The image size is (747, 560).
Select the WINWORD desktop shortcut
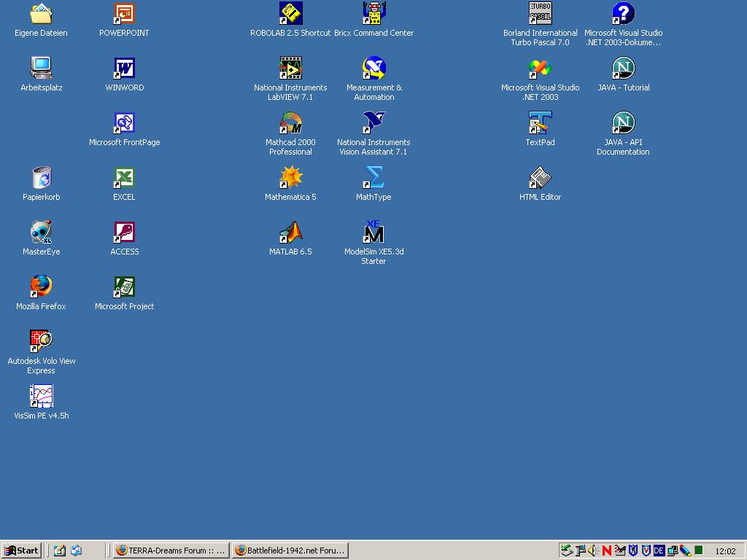(124, 68)
